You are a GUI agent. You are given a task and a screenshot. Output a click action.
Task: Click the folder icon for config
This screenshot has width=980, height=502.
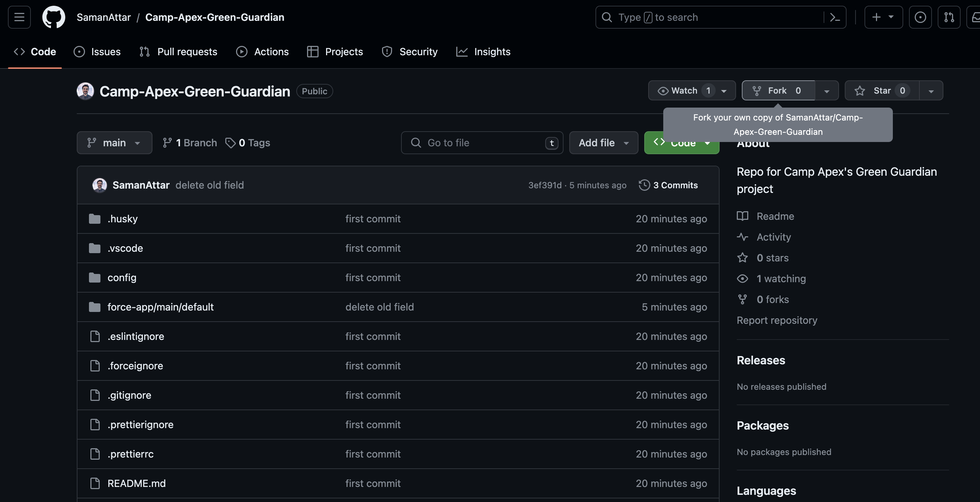click(x=95, y=278)
